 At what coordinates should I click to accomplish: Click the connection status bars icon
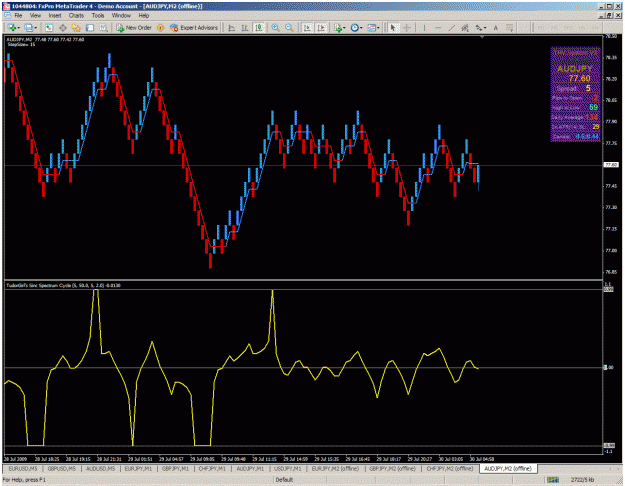552,480
